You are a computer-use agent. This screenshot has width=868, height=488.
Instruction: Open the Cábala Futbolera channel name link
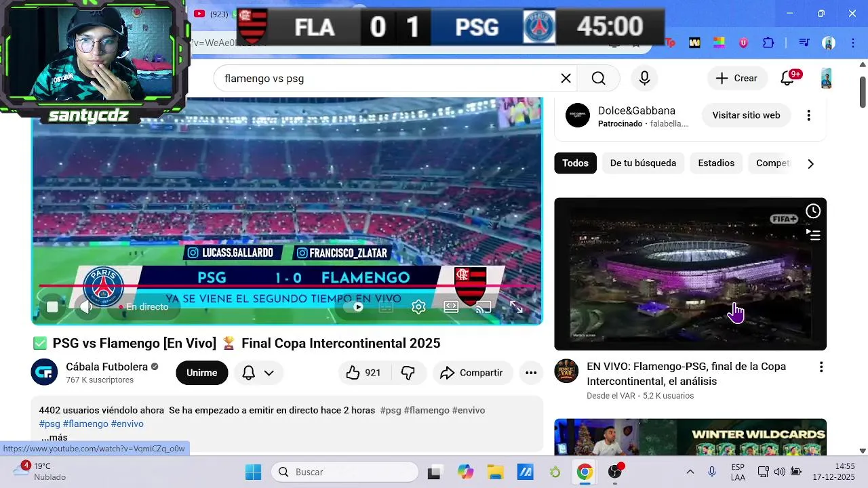[106, 367]
